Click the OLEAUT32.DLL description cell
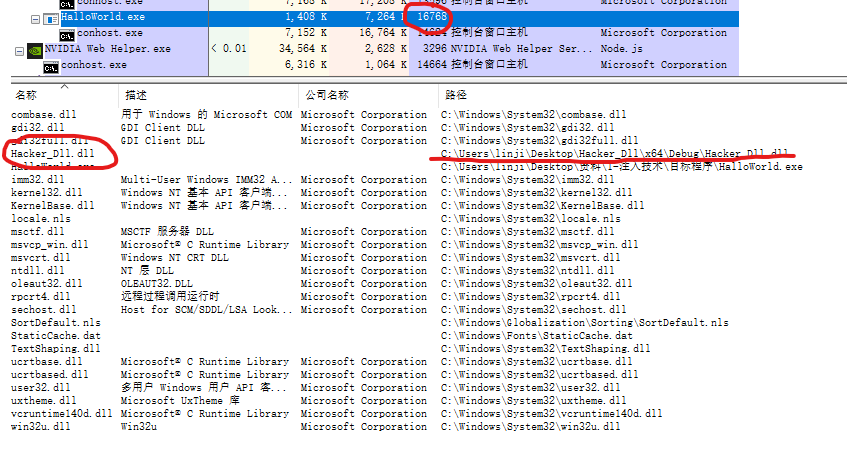 pos(157,283)
